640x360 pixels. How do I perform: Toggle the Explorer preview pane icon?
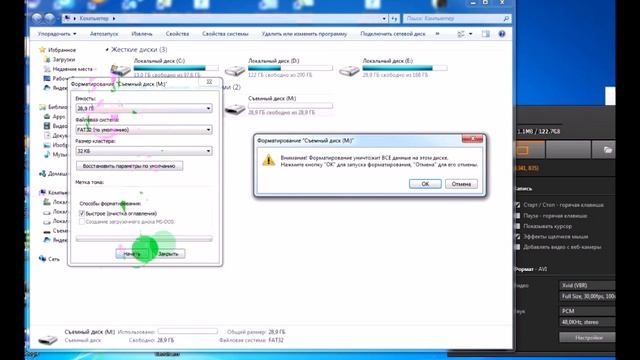(485, 34)
